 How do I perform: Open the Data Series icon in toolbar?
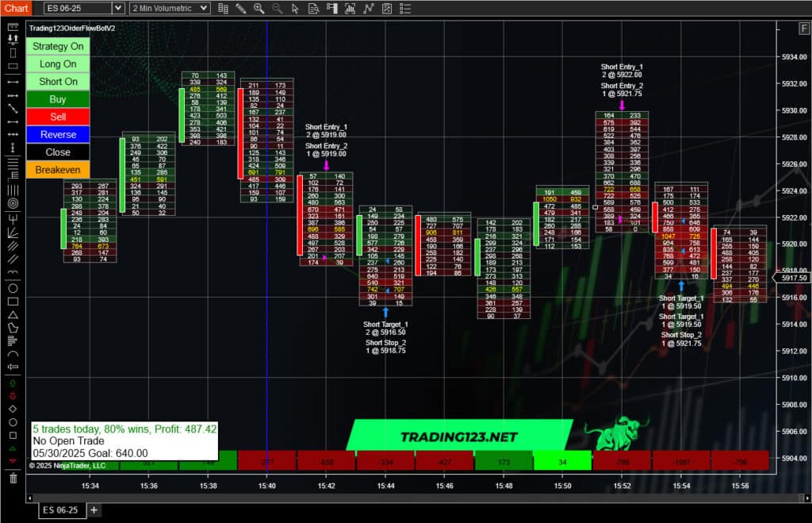click(x=223, y=8)
